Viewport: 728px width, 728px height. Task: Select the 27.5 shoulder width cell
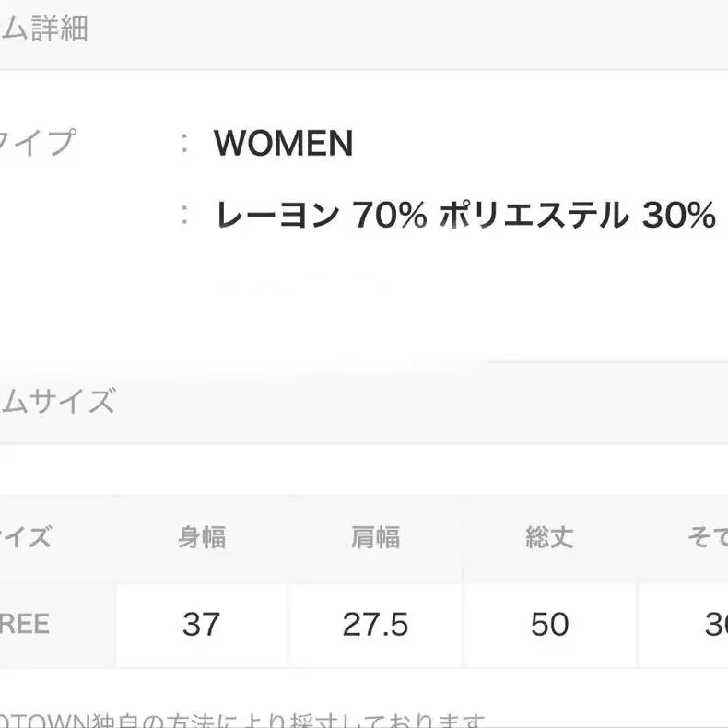tap(375, 625)
